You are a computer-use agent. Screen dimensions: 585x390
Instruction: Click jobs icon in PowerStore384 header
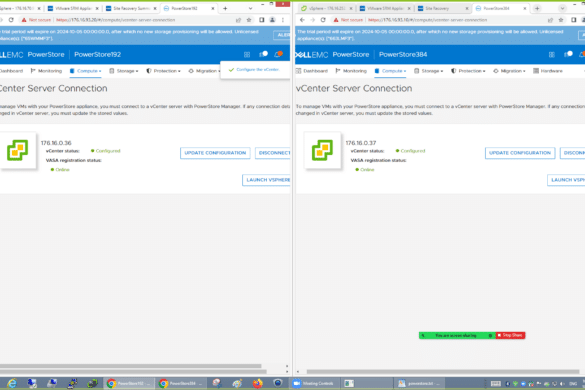568,54
